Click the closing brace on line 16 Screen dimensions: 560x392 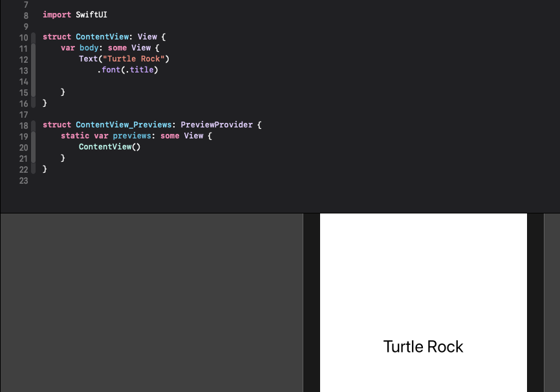click(x=45, y=103)
